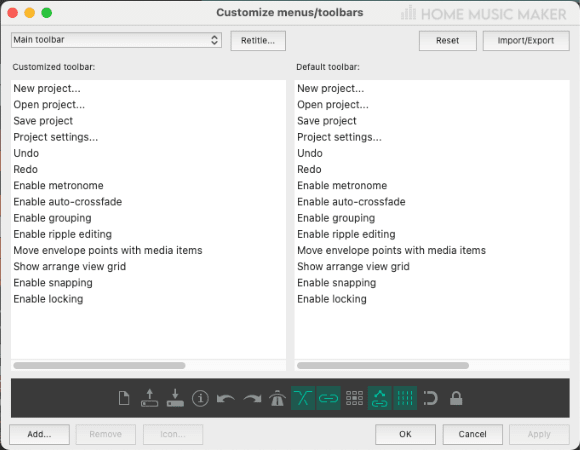Click the Reset button
This screenshot has height=450, width=580.
[x=448, y=40]
